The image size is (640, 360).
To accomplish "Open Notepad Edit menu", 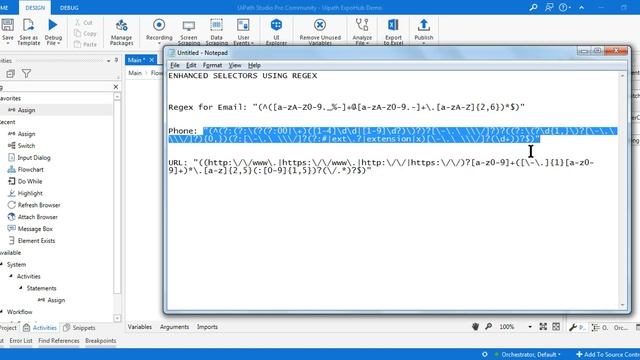I will [191, 65].
